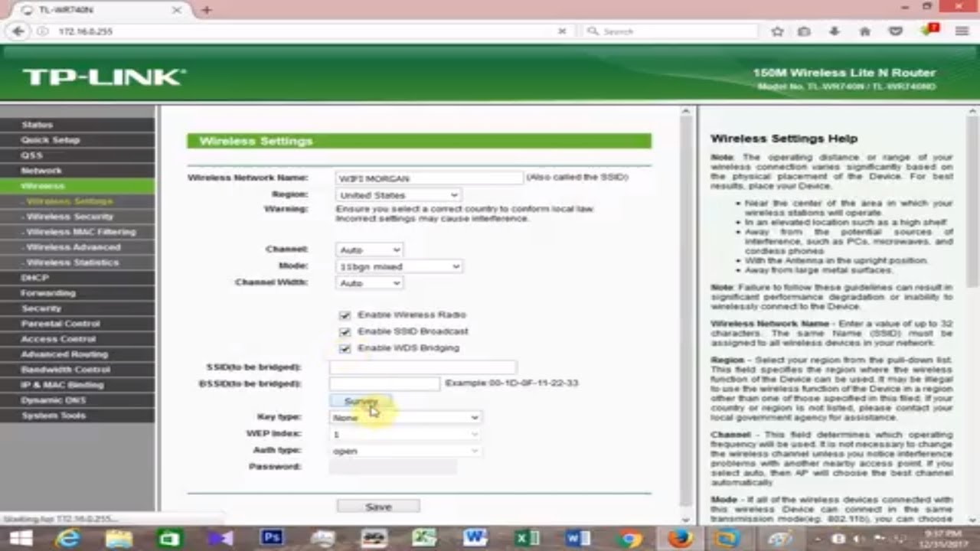Open a new browser tab with plus
Viewport: 980px width, 551px height.
pyautogui.click(x=207, y=10)
